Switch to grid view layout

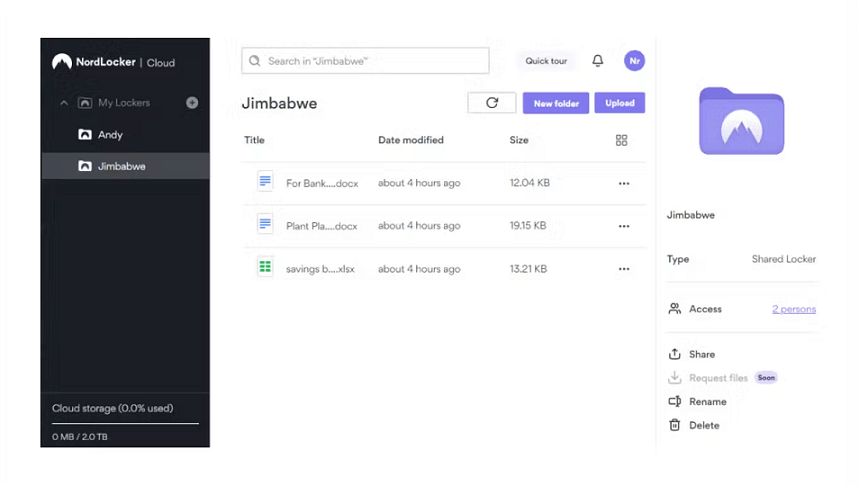point(622,141)
